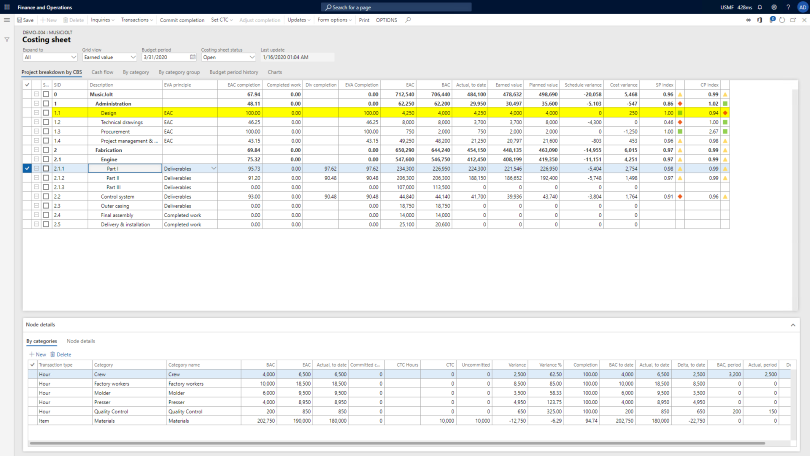Open the notifications bell icon
The width and height of the screenshot is (810, 456).
(759, 6)
